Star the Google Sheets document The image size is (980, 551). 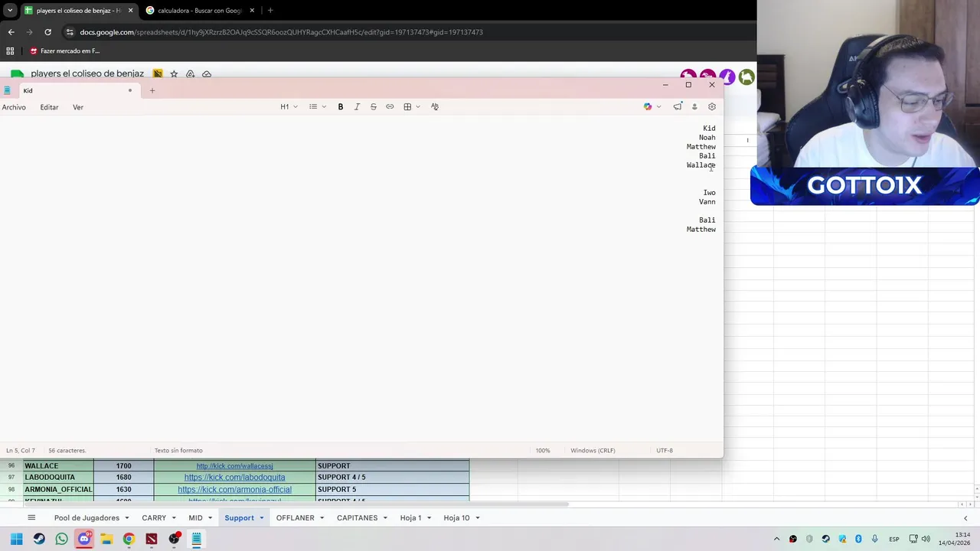tap(174, 73)
